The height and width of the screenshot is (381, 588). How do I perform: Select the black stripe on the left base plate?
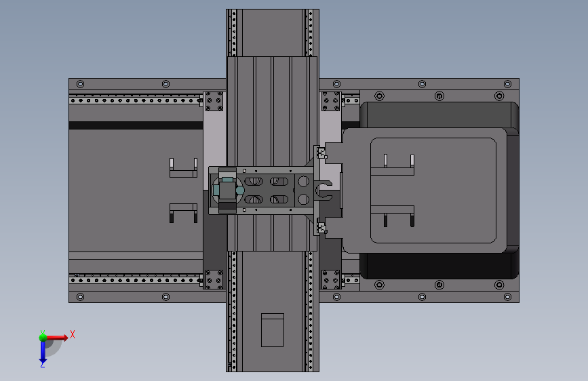tap(136, 125)
